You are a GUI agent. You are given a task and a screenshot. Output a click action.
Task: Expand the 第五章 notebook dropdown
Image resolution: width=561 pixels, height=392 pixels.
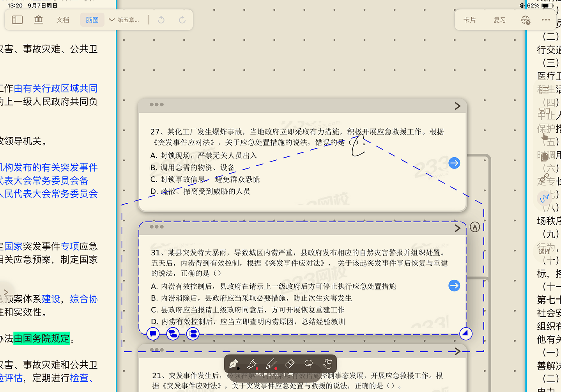[x=124, y=20]
